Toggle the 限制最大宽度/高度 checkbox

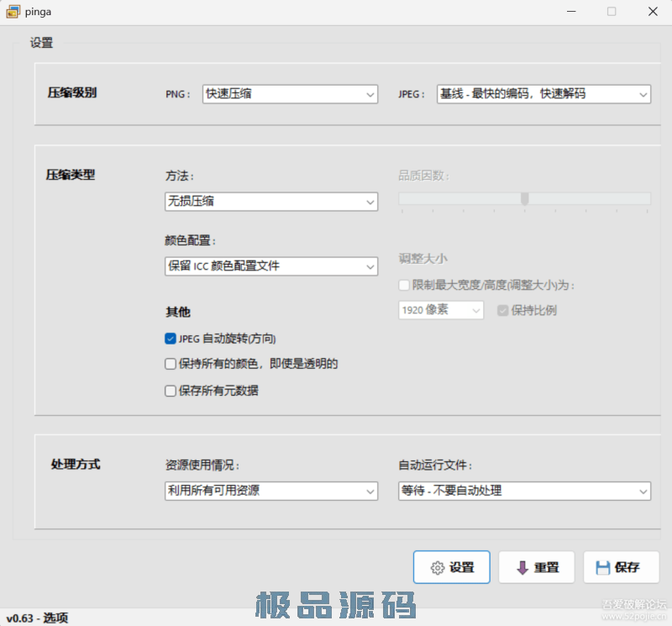404,286
